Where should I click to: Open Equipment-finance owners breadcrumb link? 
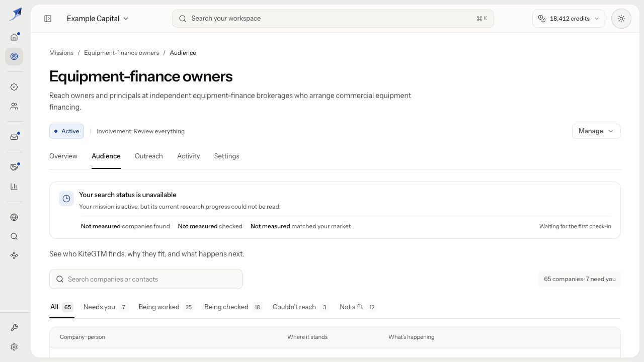click(x=121, y=53)
